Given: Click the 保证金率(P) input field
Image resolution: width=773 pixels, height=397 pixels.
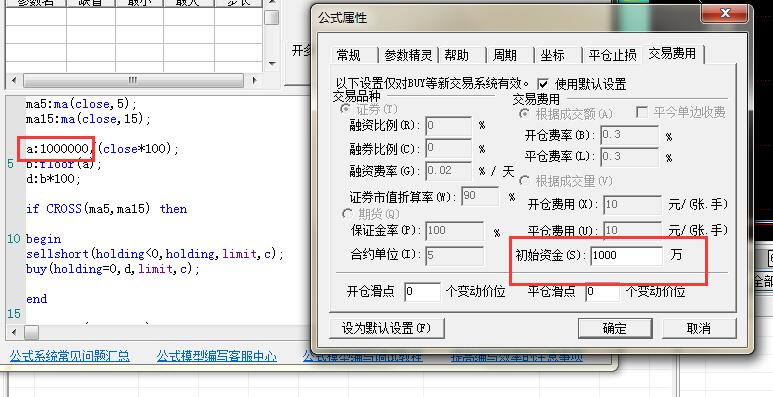Looking at the screenshot, I should (x=455, y=231).
